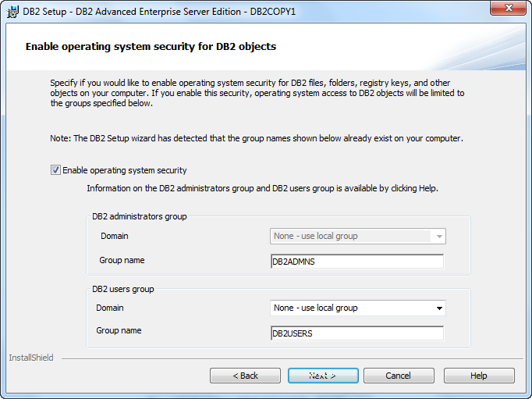
Task: Continue the installation with the Next button
Action: coord(323,376)
